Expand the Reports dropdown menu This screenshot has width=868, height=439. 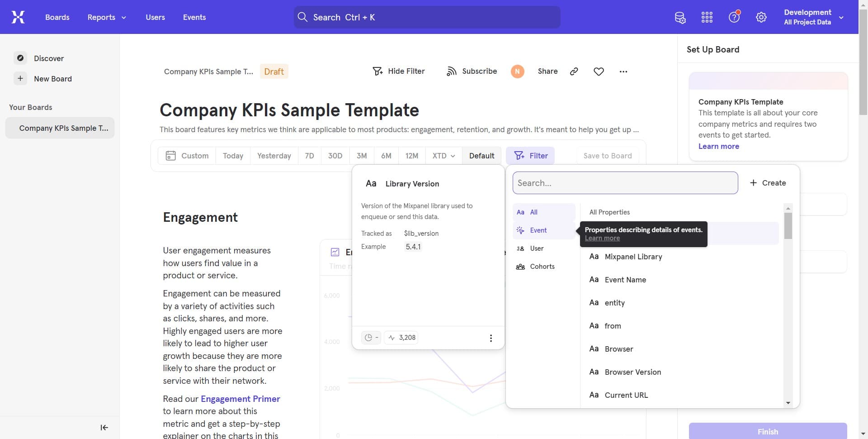coord(107,17)
